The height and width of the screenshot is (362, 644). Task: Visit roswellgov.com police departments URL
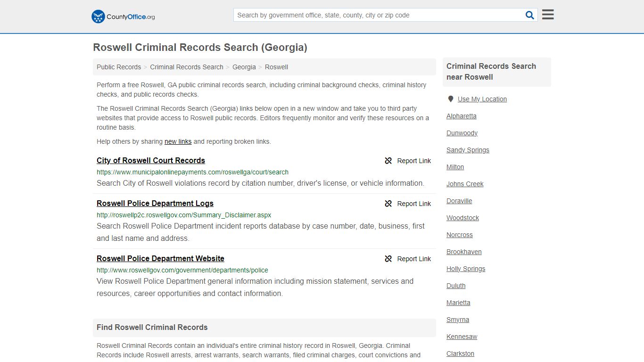[182, 270]
